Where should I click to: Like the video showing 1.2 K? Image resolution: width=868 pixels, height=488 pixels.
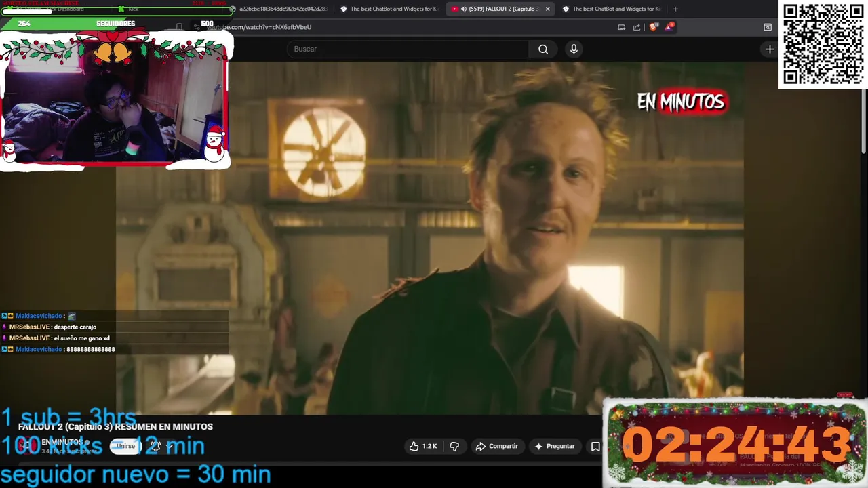pos(424,446)
